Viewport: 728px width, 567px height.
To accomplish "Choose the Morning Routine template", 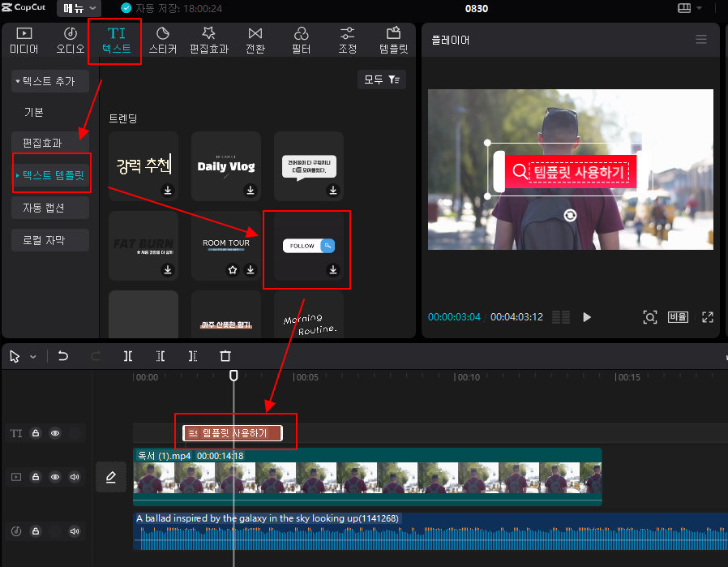I will (x=309, y=316).
